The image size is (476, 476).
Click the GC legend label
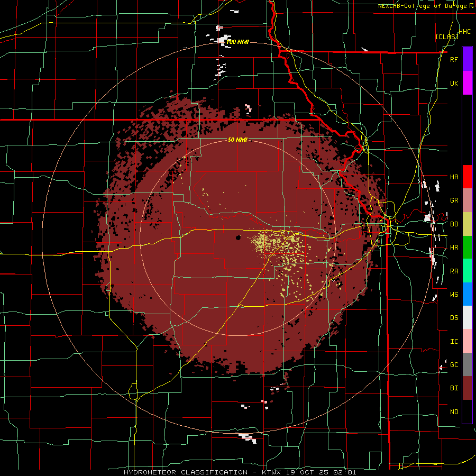point(454,365)
